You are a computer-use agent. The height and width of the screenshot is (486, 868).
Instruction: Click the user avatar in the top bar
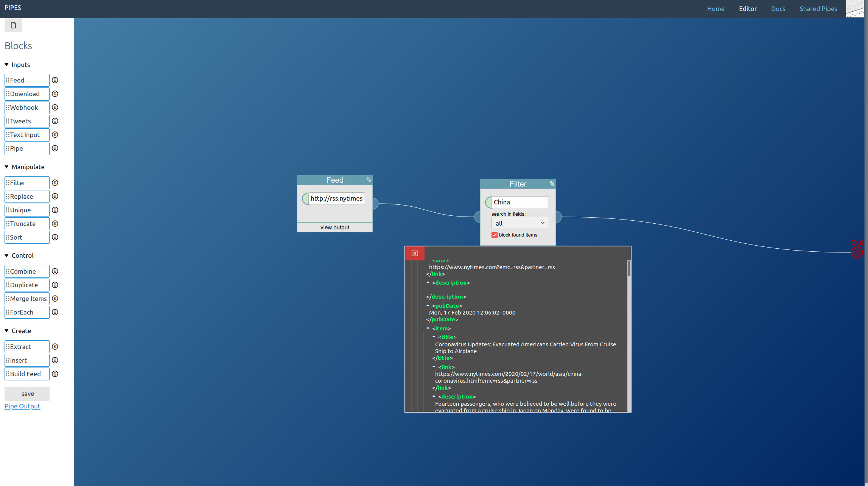(x=855, y=9)
